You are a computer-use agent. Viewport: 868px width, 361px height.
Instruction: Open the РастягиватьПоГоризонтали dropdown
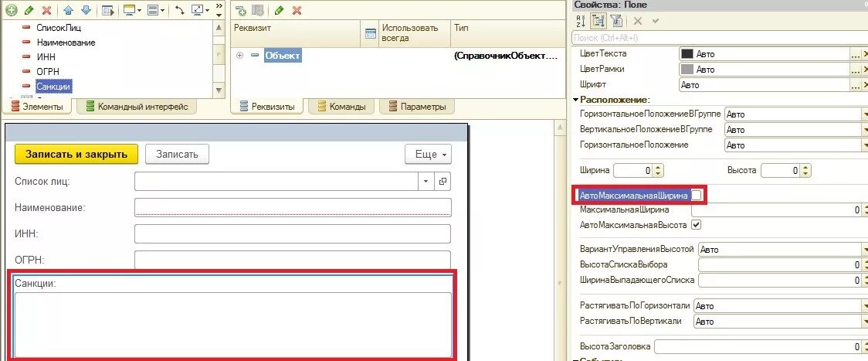864,306
